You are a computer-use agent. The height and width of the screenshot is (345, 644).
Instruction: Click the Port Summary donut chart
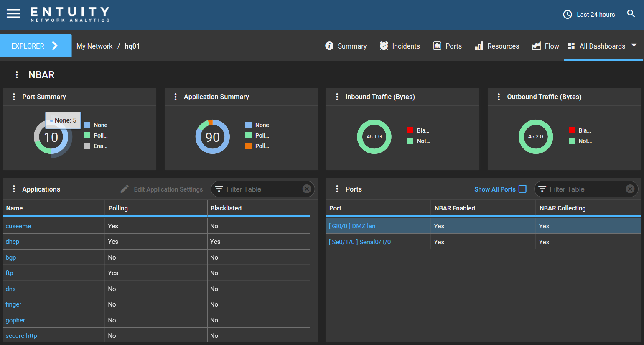tap(51, 137)
